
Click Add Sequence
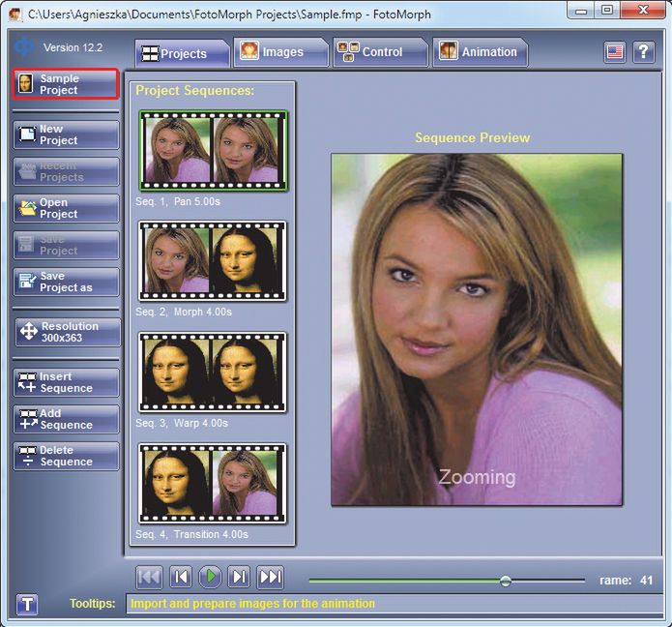(67, 419)
